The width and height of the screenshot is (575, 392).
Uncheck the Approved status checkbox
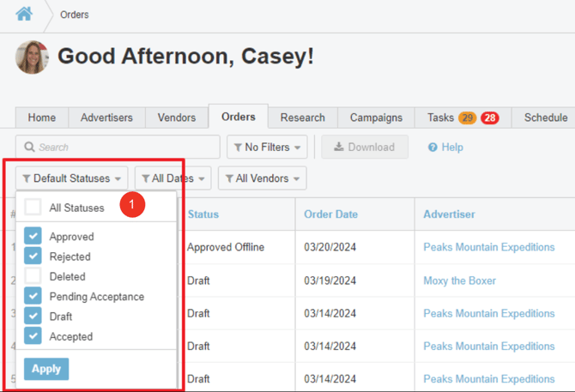tap(33, 237)
